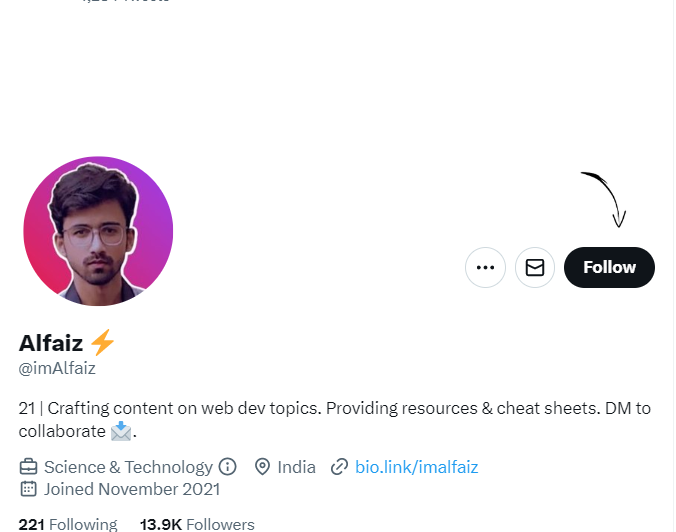Viewport: 676px width, 532px height.
Task: Click the Joined November 2021 text
Action: pos(132,489)
